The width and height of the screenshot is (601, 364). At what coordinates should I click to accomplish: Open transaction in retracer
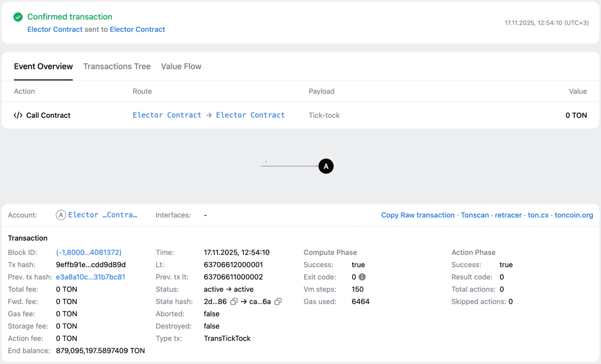[508, 216]
